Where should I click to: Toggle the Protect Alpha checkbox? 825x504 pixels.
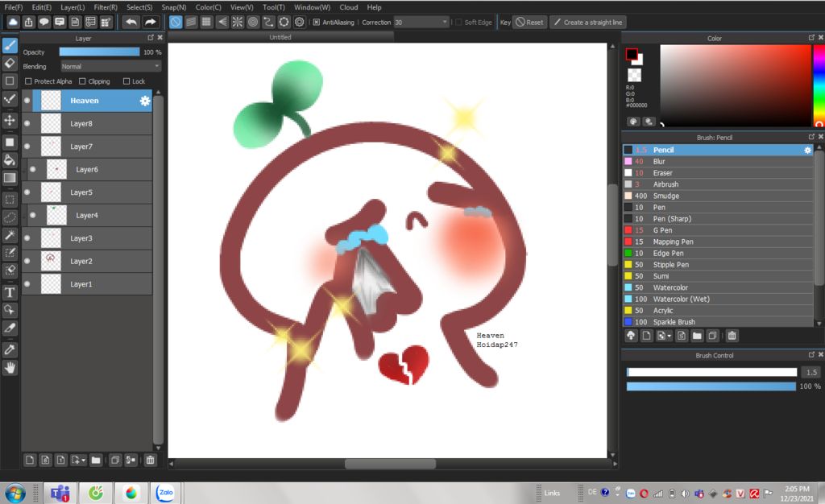28,81
